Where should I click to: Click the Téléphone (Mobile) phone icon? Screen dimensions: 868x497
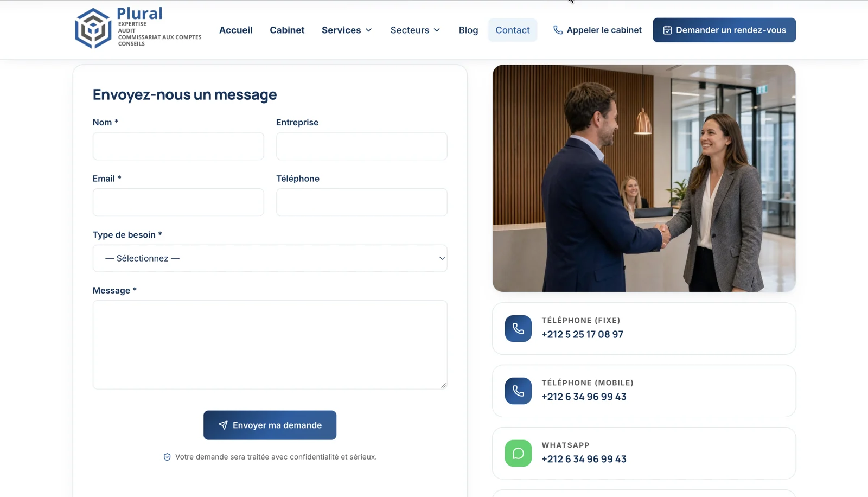[x=518, y=391]
